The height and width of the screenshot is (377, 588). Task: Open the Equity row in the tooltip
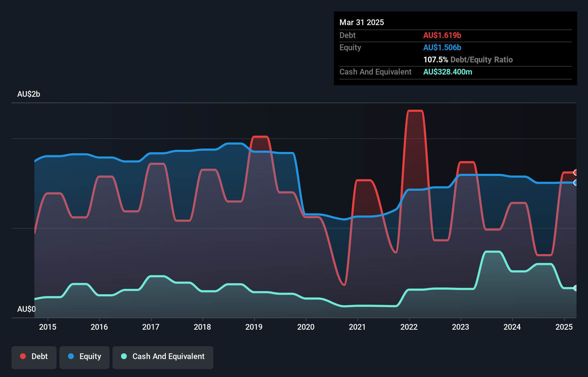[x=350, y=47]
